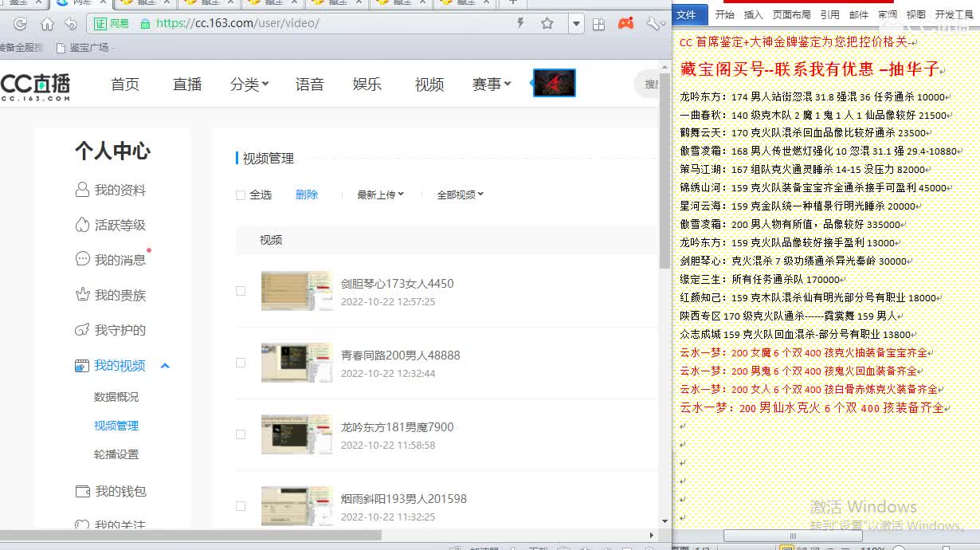This screenshot has height=550, width=980.
Task: Check the box for 烟雨斜阳193男人201598
Action: coord(241,506)
